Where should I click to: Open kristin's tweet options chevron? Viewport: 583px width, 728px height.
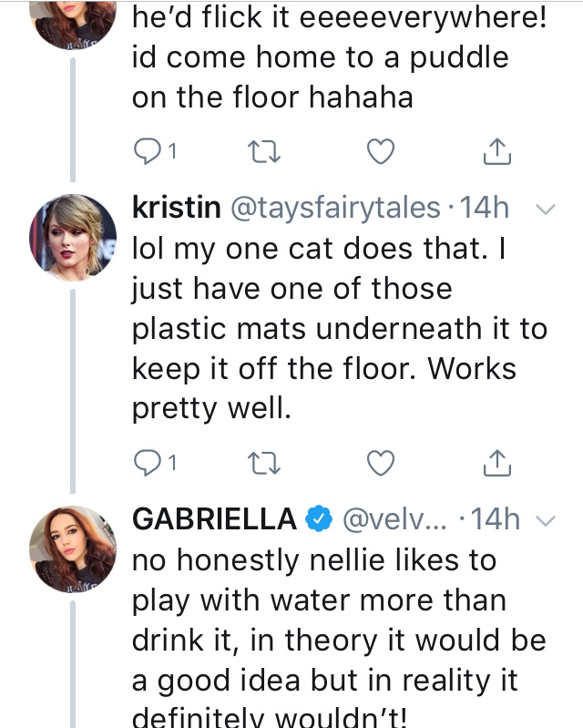click(x=546, y=210)
